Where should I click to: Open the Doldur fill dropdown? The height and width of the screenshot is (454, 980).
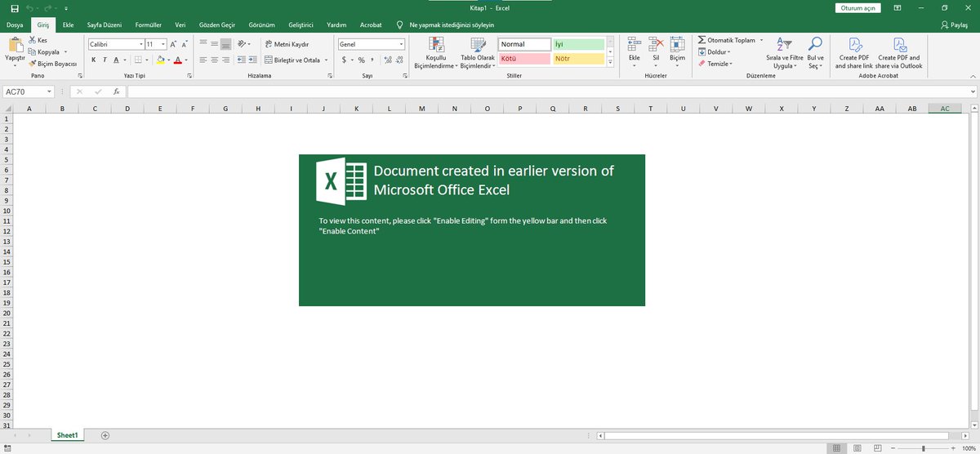pos(715,51)
